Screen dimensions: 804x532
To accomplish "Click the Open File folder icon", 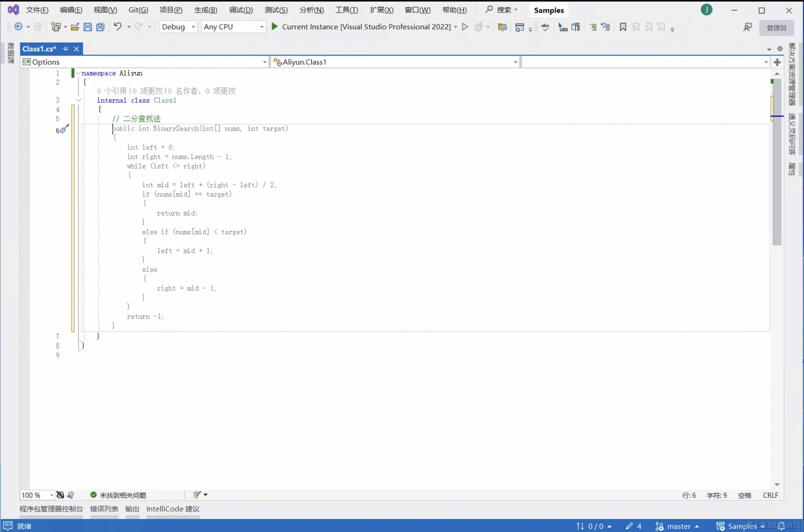I will pyautogui.click(x=75, y=27).
